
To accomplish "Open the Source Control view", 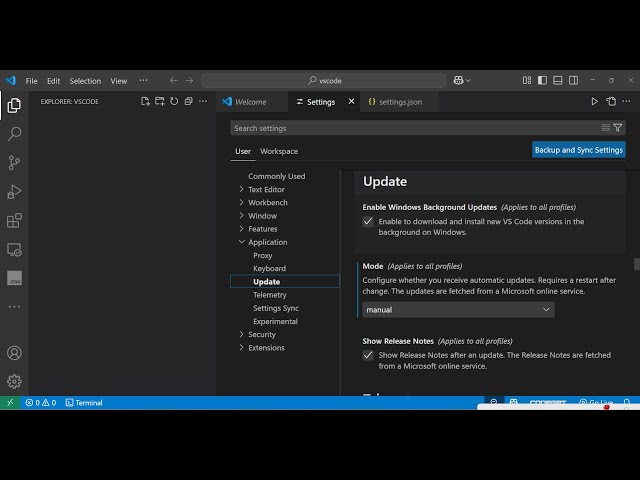I will coord(14,162).
